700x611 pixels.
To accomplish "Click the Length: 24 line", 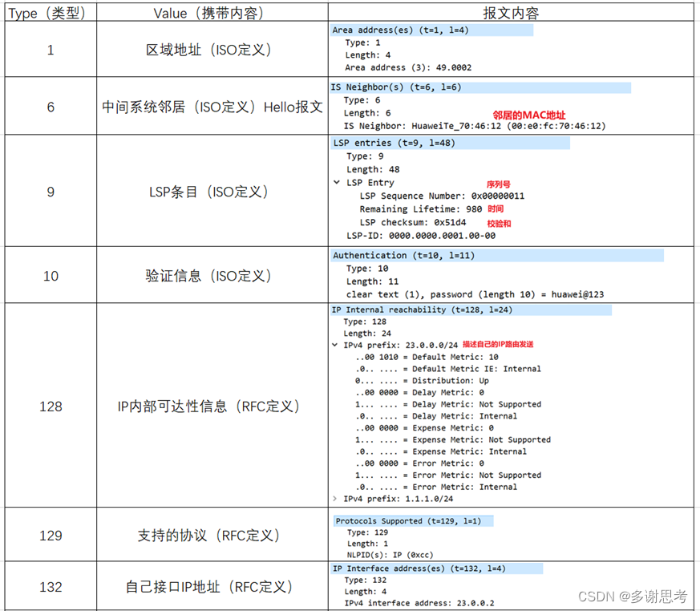I will pos(367,334).
